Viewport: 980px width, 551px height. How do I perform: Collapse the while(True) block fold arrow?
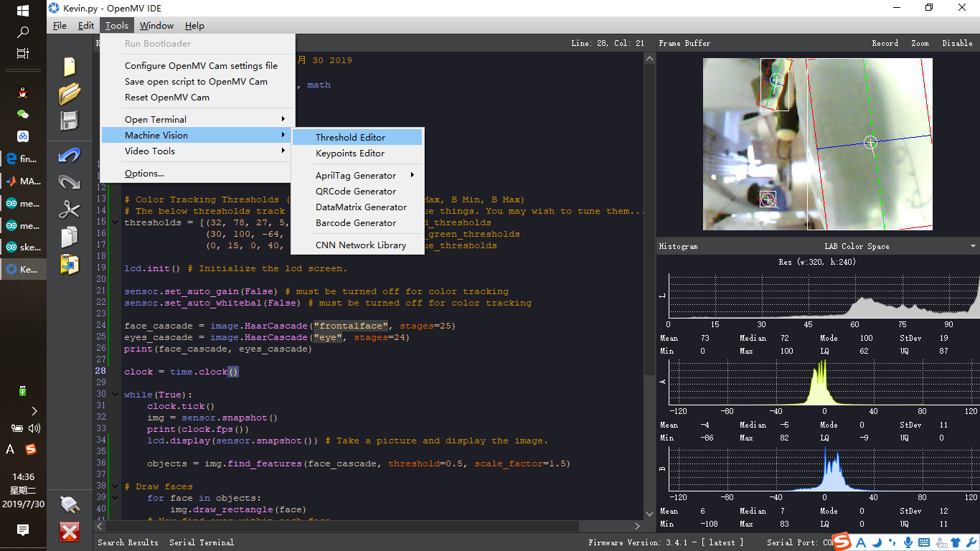click(116, 395)
